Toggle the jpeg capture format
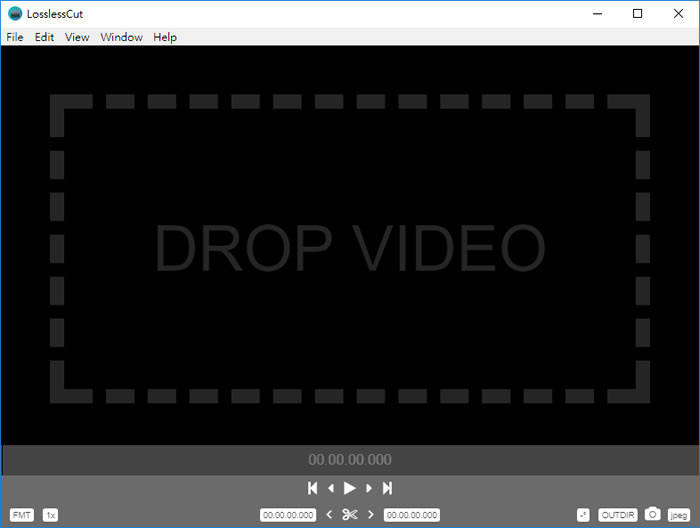 (678, 515)
